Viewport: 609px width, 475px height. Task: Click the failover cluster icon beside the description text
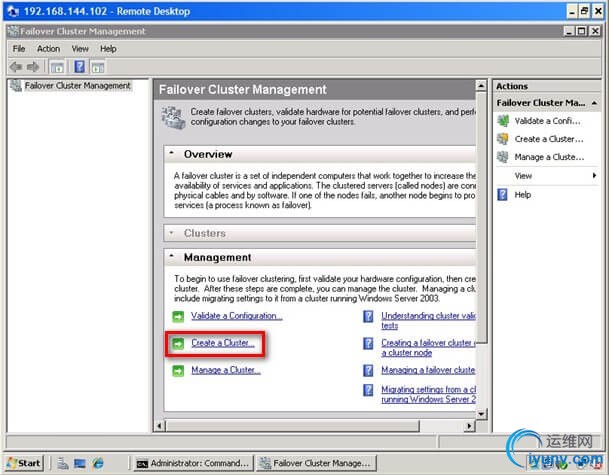coord(173,118)
